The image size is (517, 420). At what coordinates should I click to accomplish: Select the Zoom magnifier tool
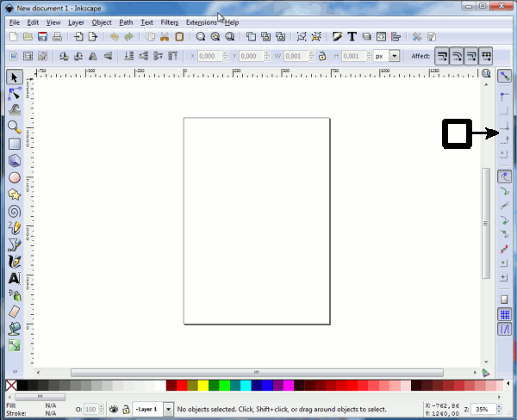tap(15, 127)
